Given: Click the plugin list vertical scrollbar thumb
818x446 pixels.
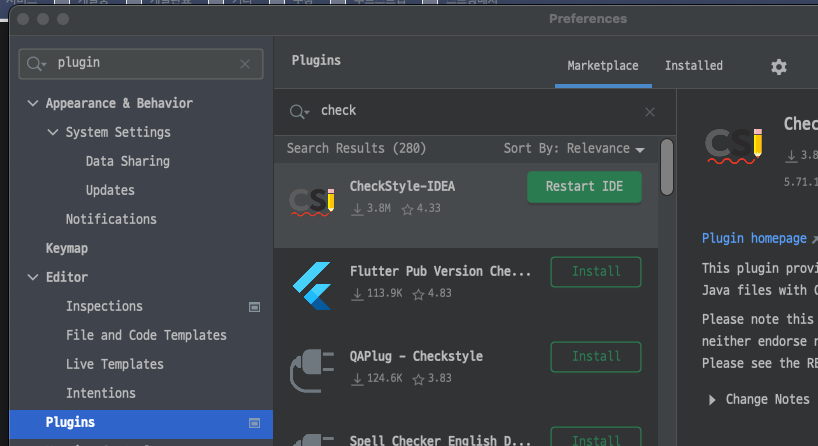Looking at the screenshot, I should pos(666,167).
